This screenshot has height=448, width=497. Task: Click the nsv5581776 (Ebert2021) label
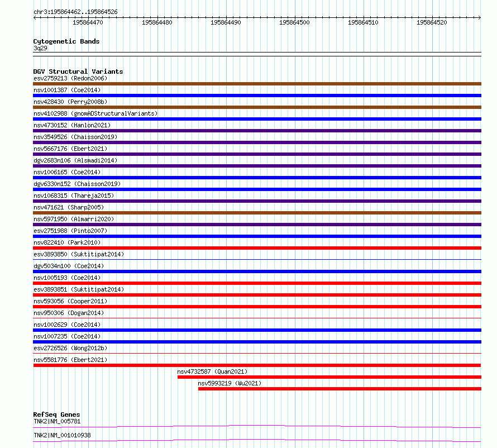(x=70, y=360)
